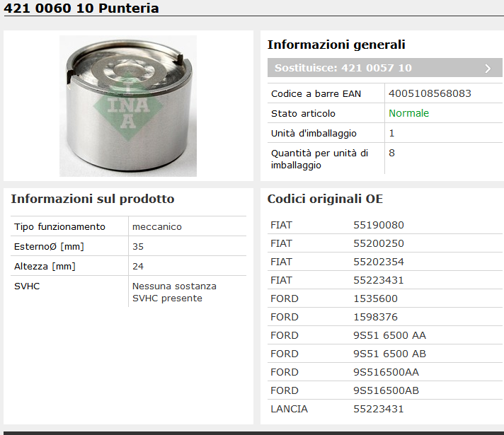This screenshot has height=435, width=504.
Task: Click the Altezza value 24
Action: coord(138,267)
